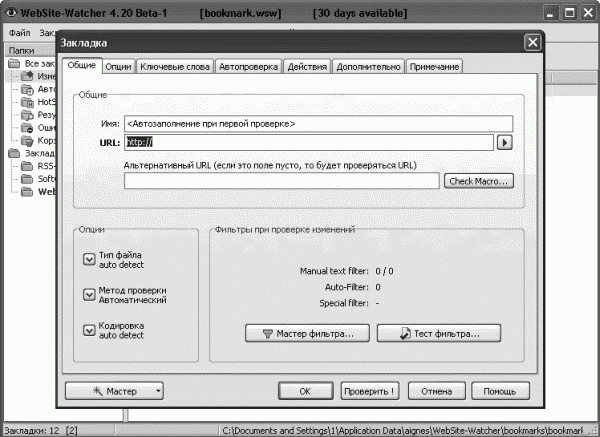Expand the Мастер button dropdown arrow
This screenshot has height=437, width=600.
[x=158, y=391]
